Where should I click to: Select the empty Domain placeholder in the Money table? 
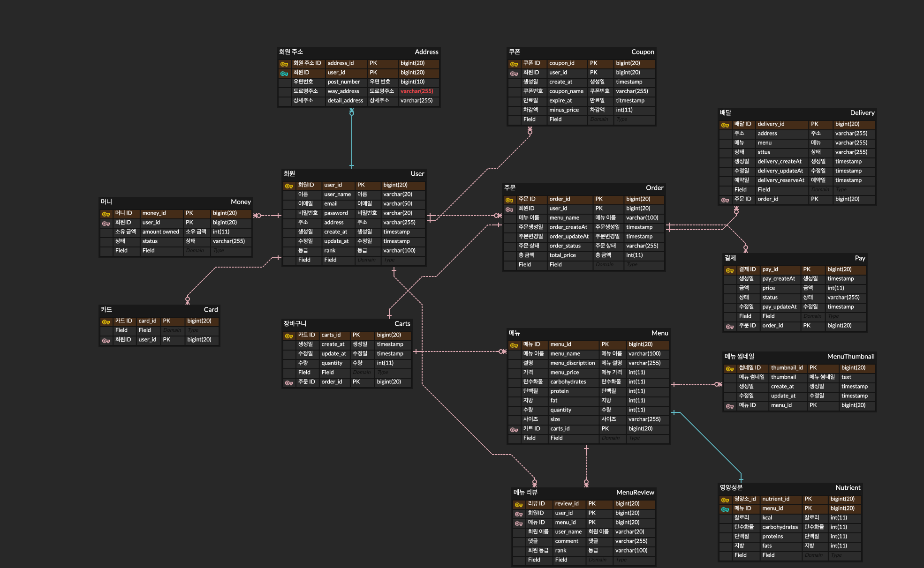click(x=195, y=251)
